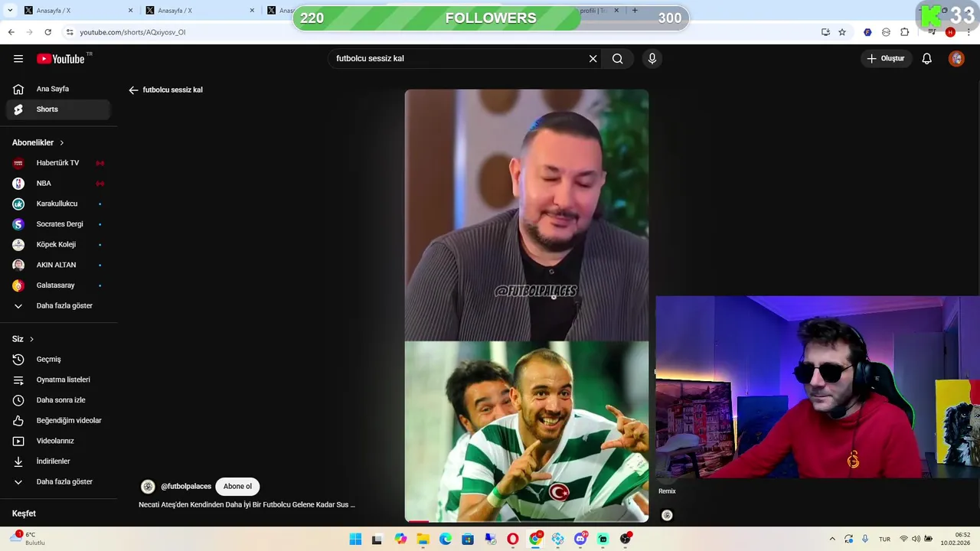Viewport: 980px width, 551px height.
Task: Open the Habertürk TV subscription
Action: [x=58, y=163]
